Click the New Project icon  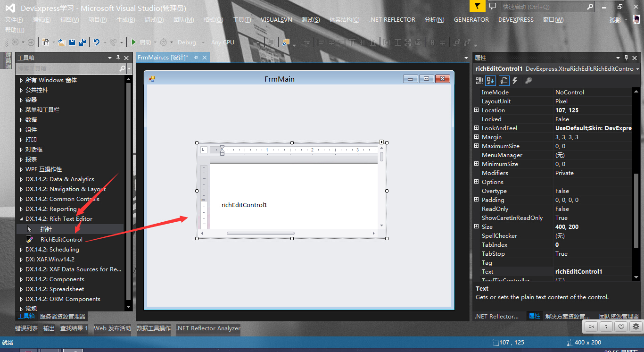pos(45,42)
